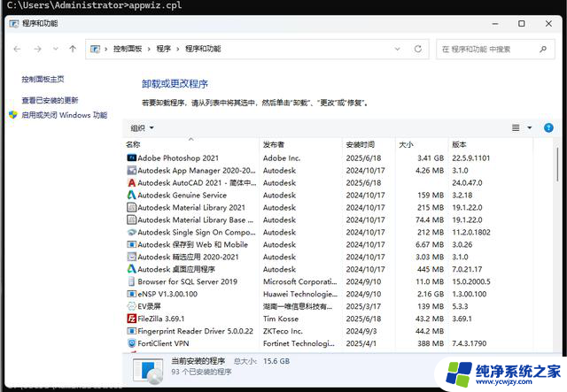Click 控制面板 in the breadcrumb
This screenshot has height=392, width=567.
click(x=128, y=49)
